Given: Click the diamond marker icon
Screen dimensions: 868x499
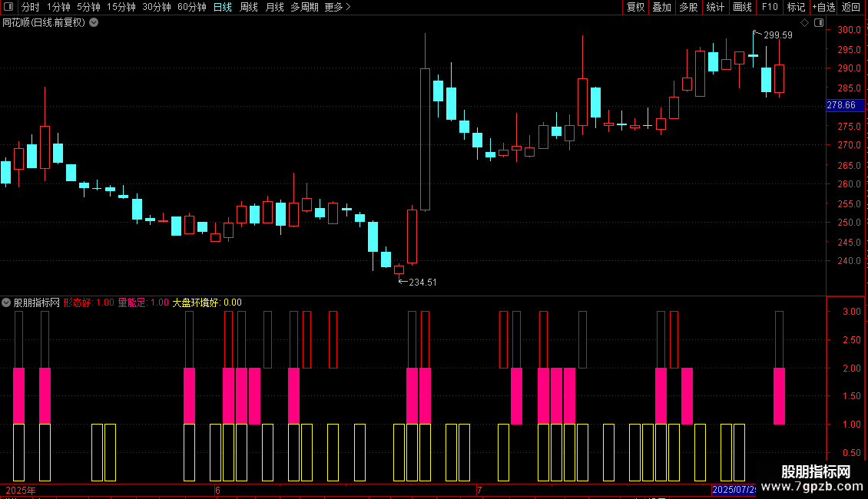Looking at the screenshot, I should pyautogui.click(x=805, y=23).
